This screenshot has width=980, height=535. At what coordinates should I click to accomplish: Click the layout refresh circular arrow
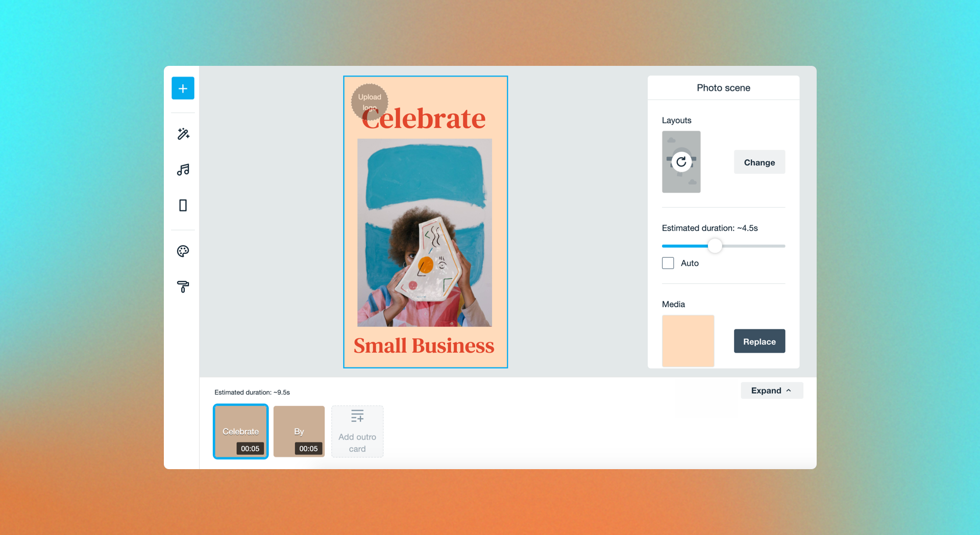681,162
